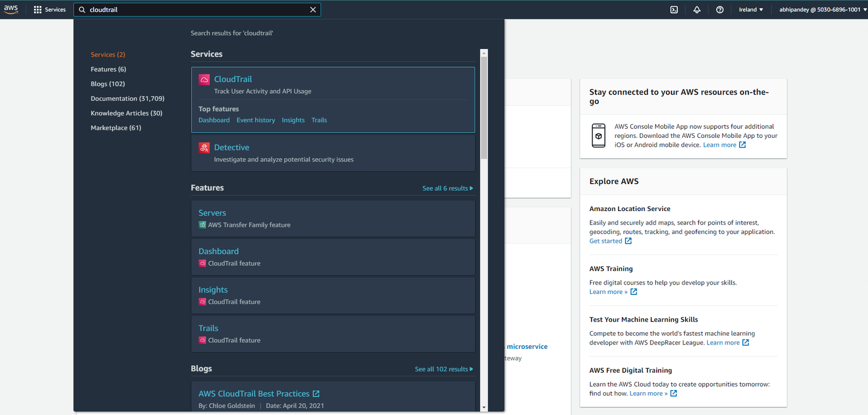The height and width of the screenshot is (415, 868).
Task: Click Get started for Amazon Location Service
Action: [x=606, y=241]
